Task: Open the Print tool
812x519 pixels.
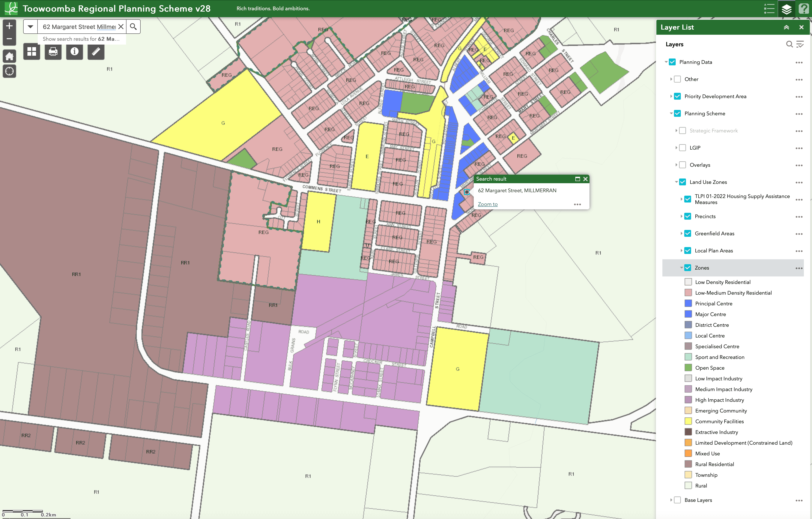Action: pos(53,52)
